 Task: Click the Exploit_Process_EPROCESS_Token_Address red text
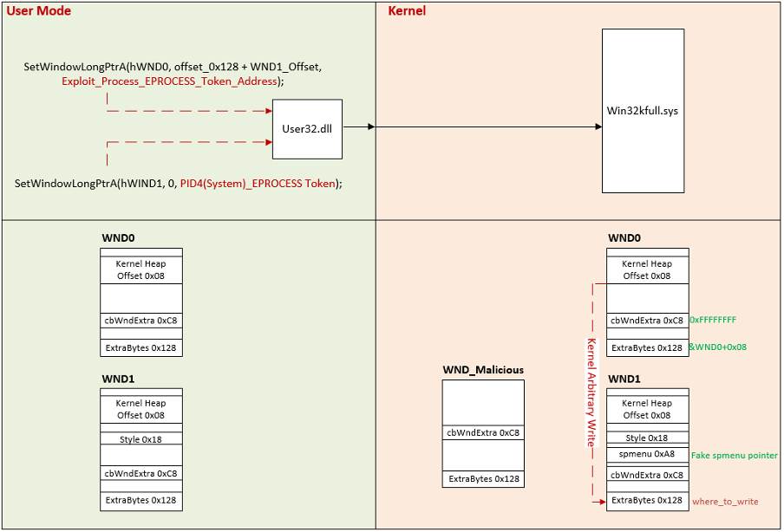pyautogui.click(x=171, y=81)
